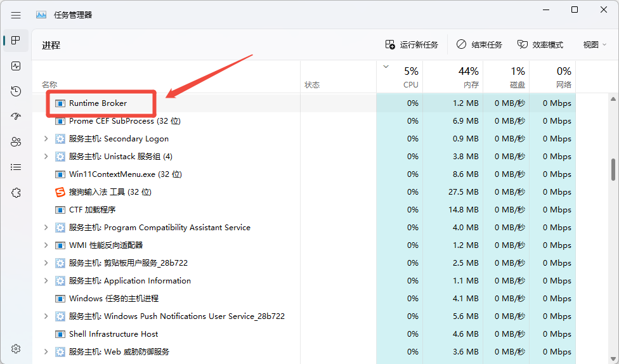Toggle 效率模式 for selected process

pyautogui.click(x=540, y=44)
